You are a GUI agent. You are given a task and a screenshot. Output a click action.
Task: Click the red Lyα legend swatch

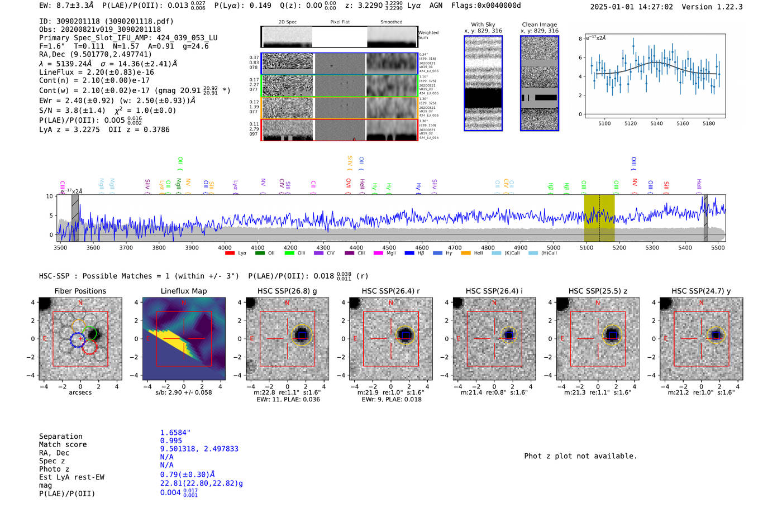(230, 253)
